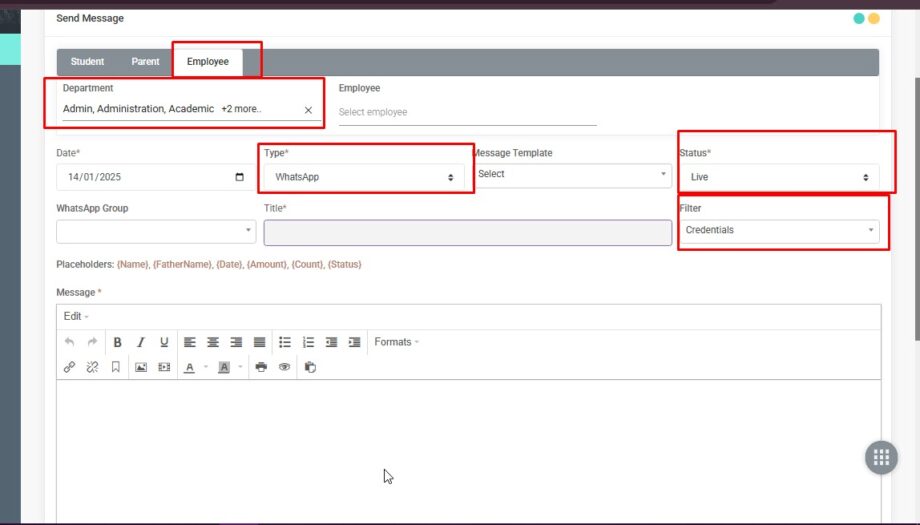Insert a bullet list

pyautogui.click(x=285, y=342)
